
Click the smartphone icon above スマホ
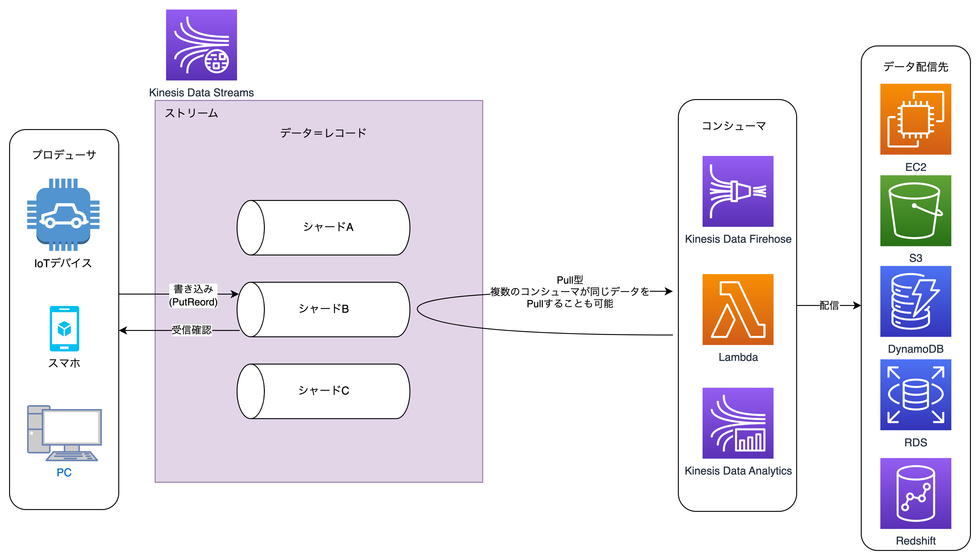(64, 328)
